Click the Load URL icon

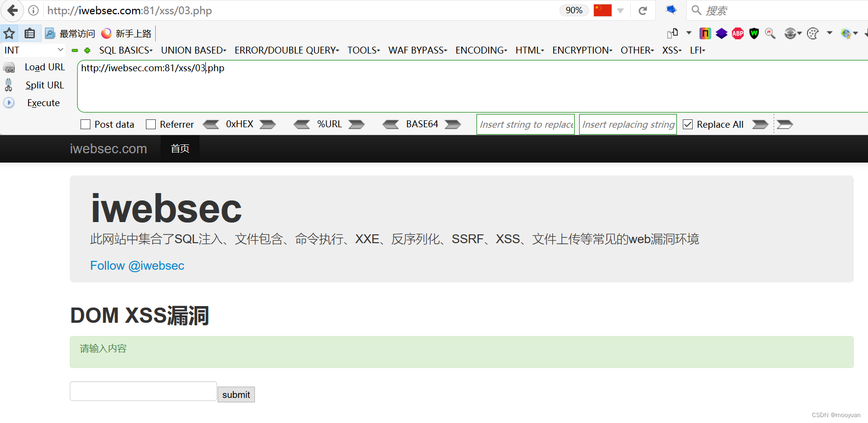point(9,67)
